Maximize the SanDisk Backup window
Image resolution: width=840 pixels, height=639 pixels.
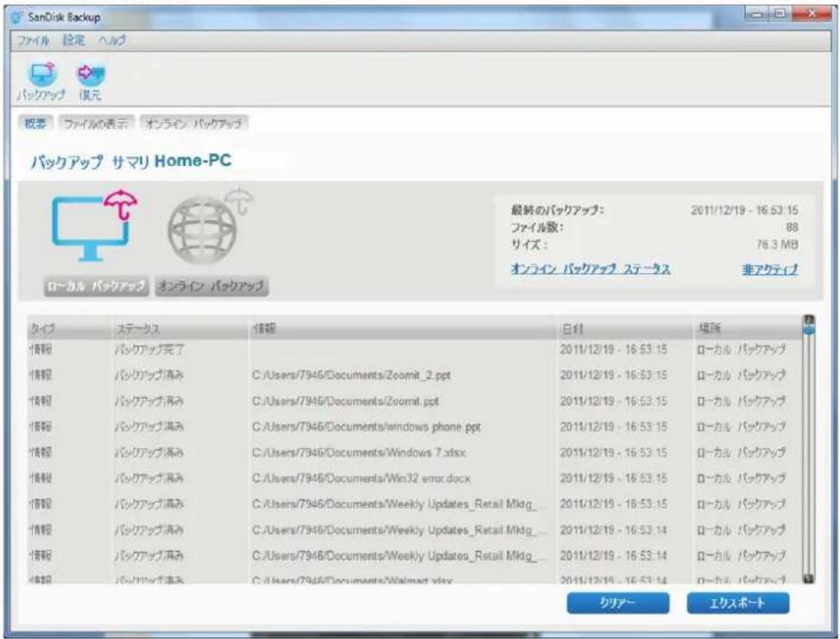tap(780, 15)
